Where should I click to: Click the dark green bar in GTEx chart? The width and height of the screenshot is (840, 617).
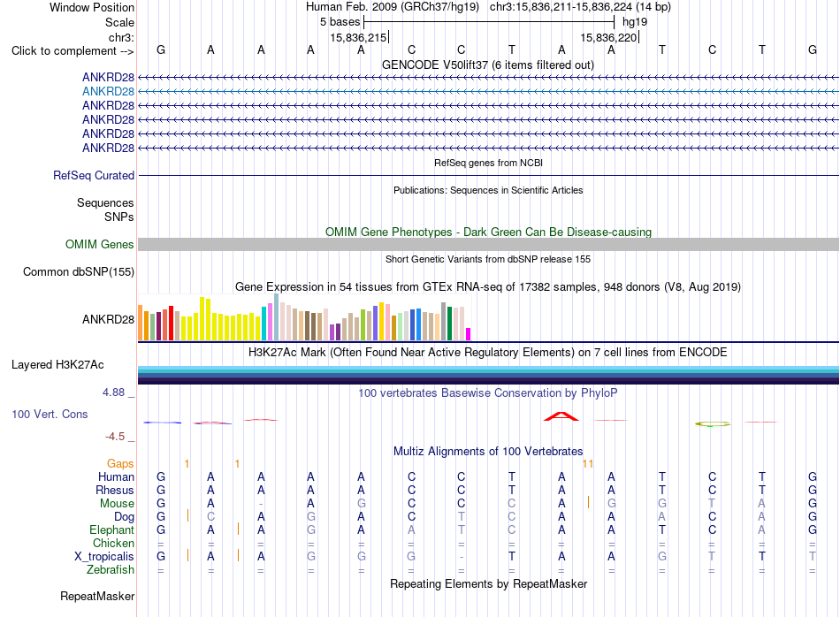click(450, 324)
